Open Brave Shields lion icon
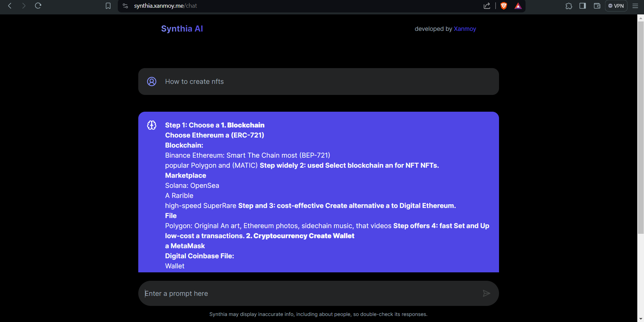 504,6
